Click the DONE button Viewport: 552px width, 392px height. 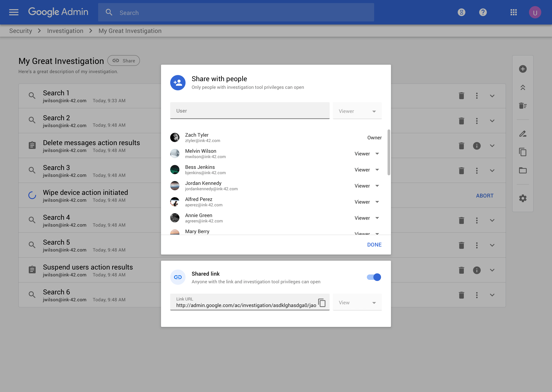(x=374, y=245)
